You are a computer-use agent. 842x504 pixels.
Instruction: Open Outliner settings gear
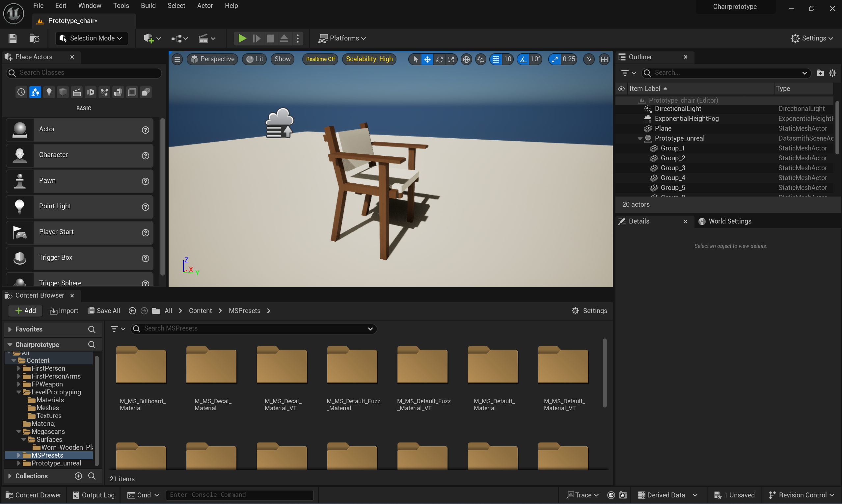(x=832, y=73)
